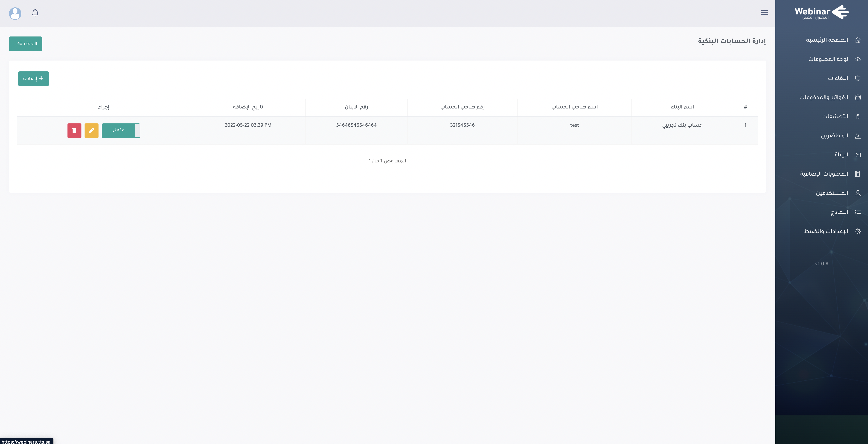The height and width of the screenshot is (444, 868).
Task: Click the version label v1.0.8
Action: (821, 264)
